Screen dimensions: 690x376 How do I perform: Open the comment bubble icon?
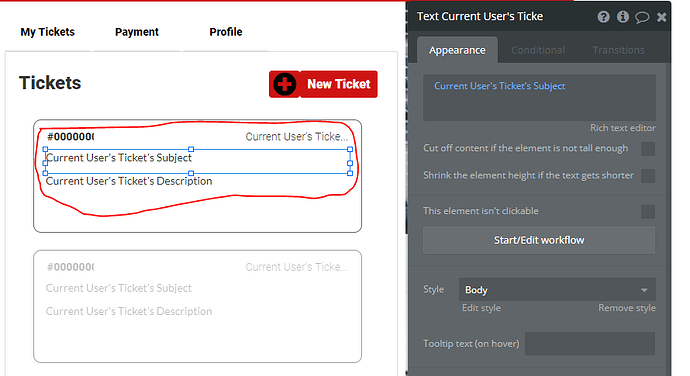pos(642,17)
